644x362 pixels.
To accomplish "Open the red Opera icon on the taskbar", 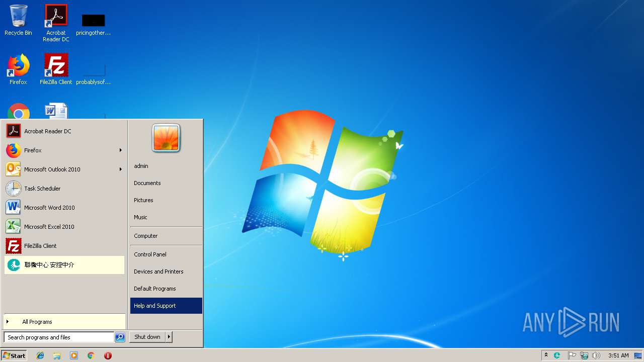I will point(108,355).
